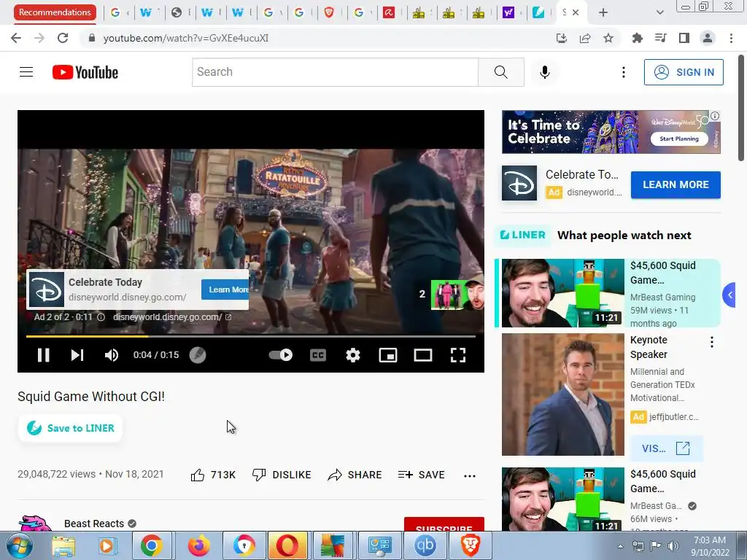Click the Save to LINER button
The height and width of the screenshot is (560, 747).
tap(71, 428)
